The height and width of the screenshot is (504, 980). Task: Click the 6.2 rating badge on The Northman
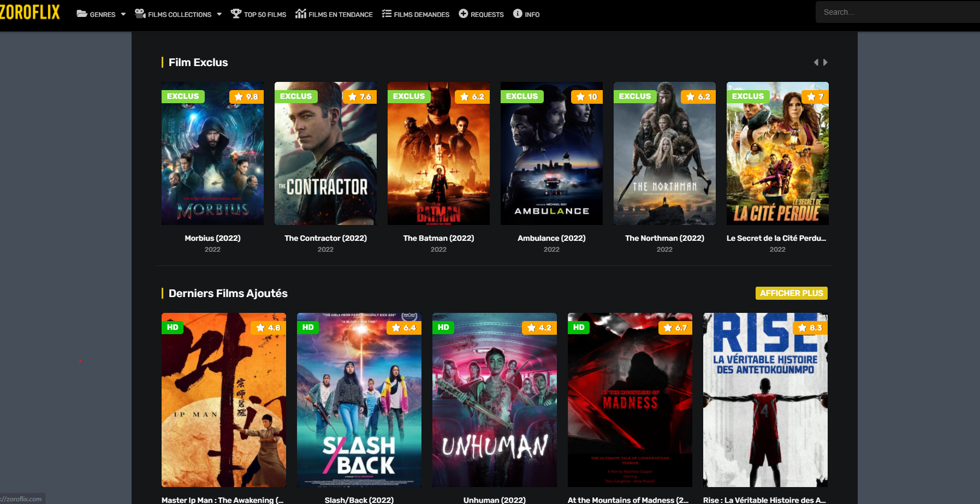point(698,97)
